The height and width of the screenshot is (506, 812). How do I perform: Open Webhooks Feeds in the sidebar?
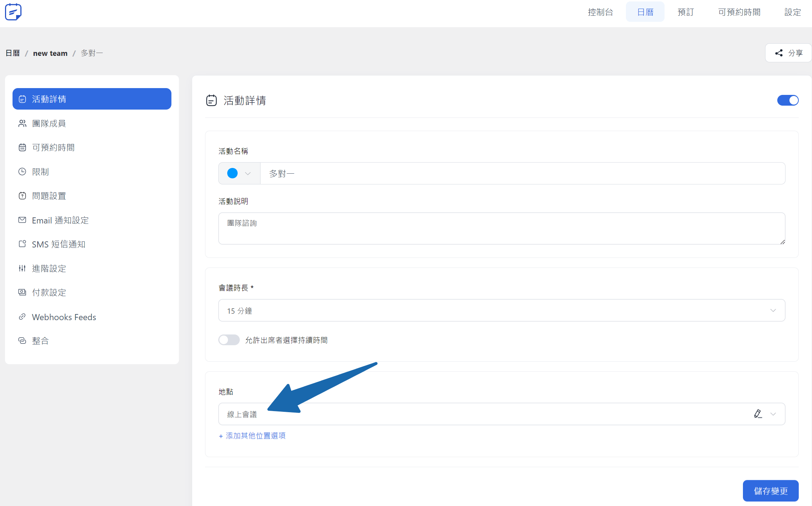point(64,317)
